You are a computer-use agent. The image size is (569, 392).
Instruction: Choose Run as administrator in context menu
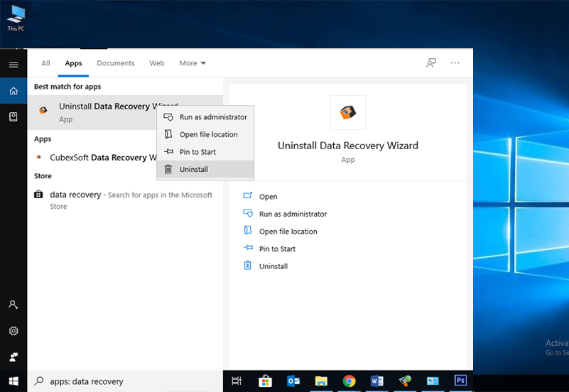(x=205, y=117)
